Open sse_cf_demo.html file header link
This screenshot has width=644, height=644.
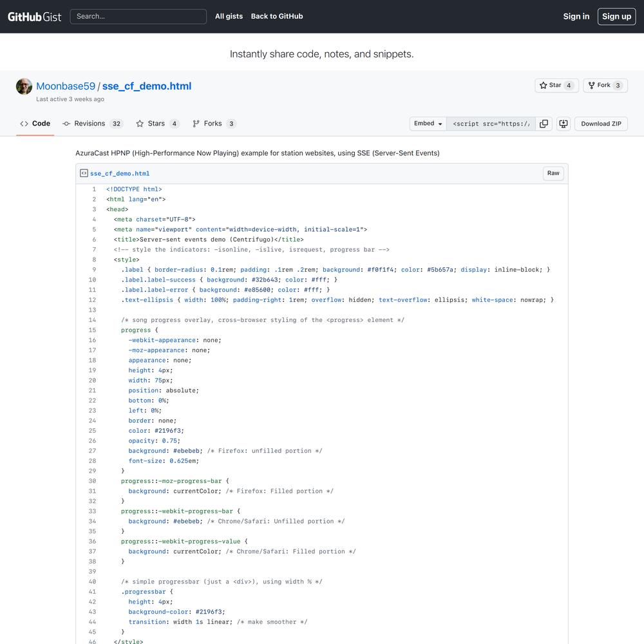coord(120,174)
